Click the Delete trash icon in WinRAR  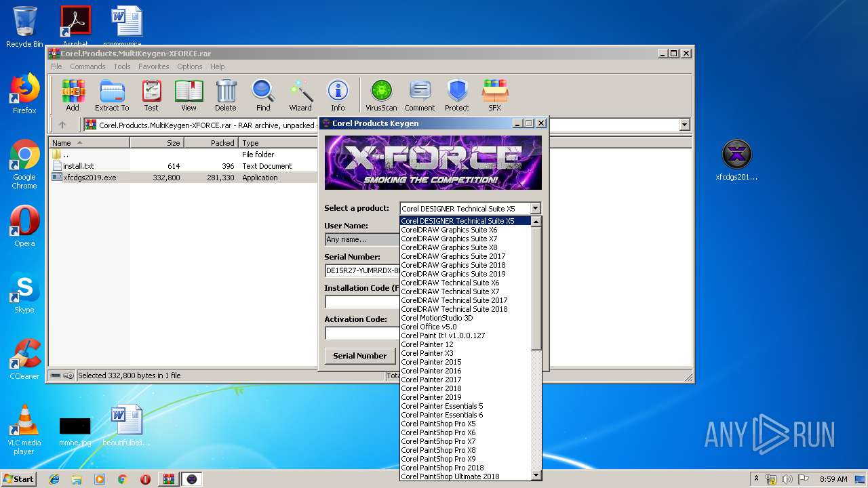(226, 95)
